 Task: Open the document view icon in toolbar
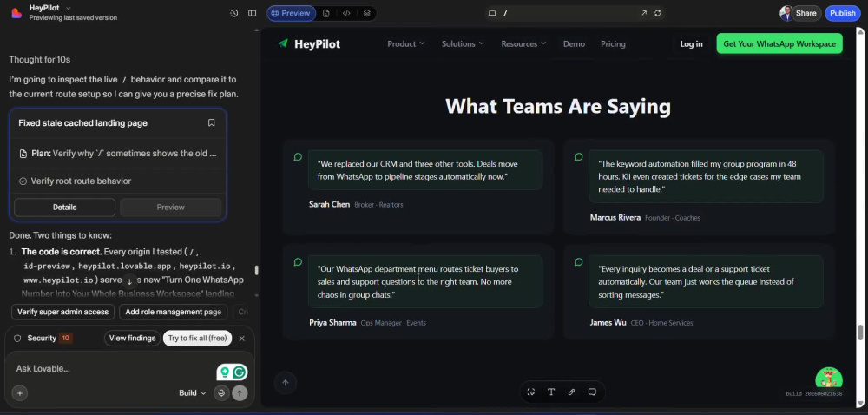[x=326, y=13]
